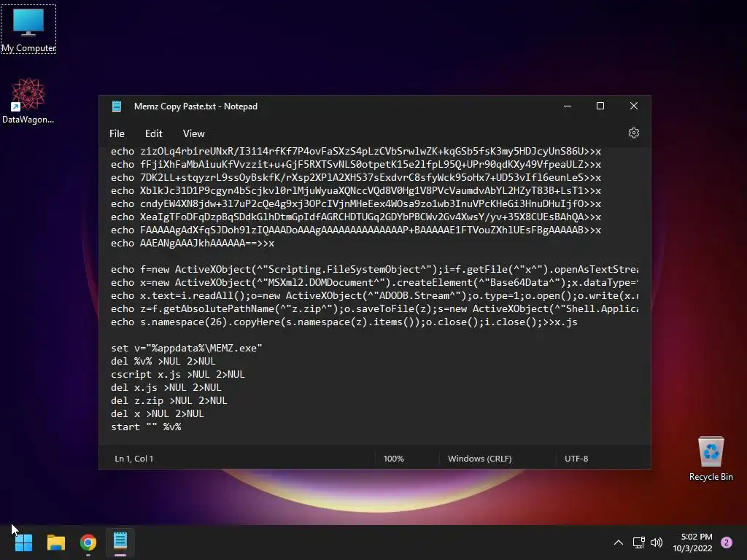Show hidden system tray icons
This screenshot has height=560, width=747.
click(x=619, y=542)
